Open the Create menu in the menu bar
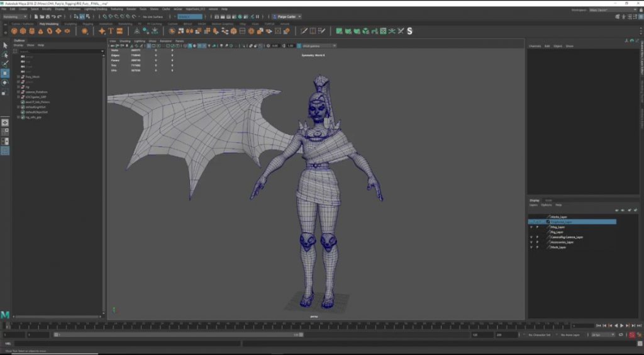The image size is (644, 355). coord(23,9)
